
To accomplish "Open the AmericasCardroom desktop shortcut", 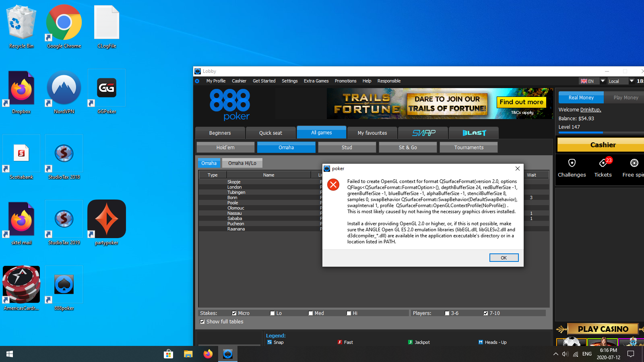I will pos(21,288).
